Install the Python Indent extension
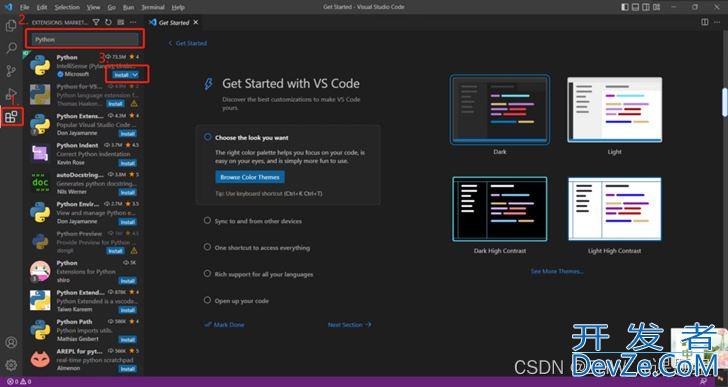This screenshot has width=728, height=387. coord(127,163)
